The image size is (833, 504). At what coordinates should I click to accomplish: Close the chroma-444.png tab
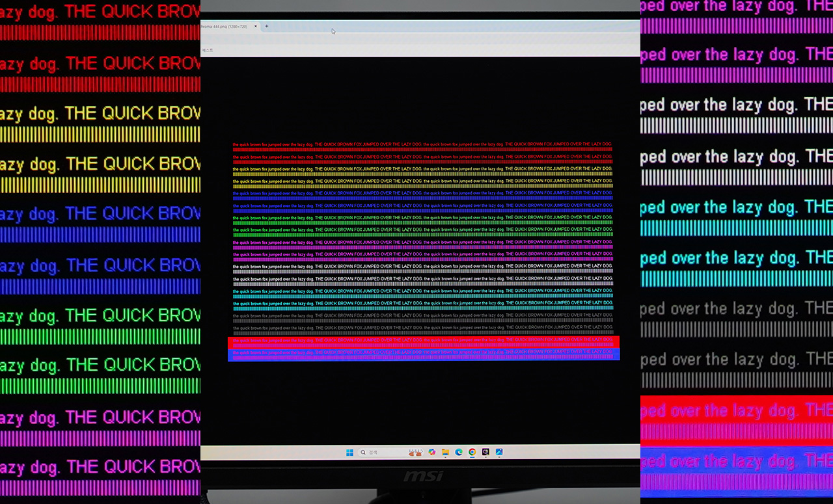click(x=256, y=27)
